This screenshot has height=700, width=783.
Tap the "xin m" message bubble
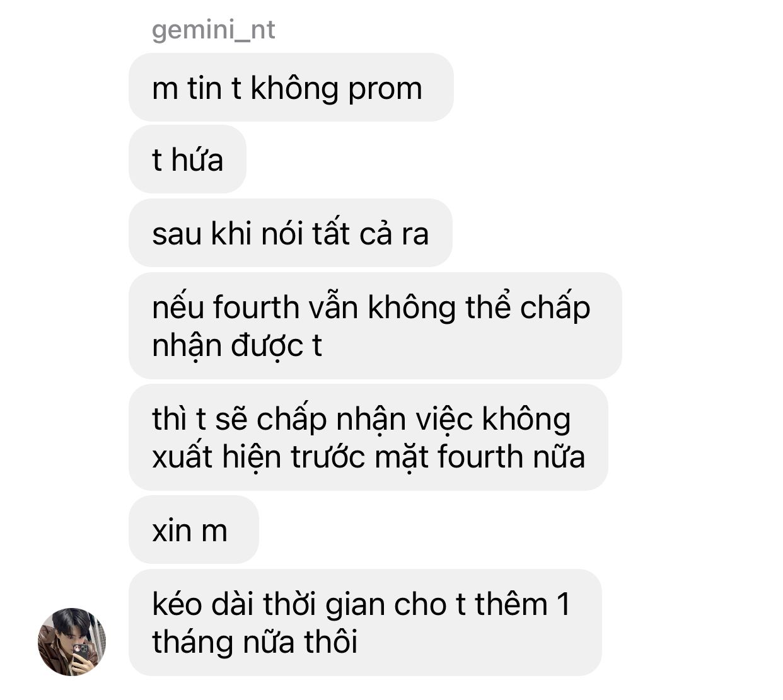(194, 530)
